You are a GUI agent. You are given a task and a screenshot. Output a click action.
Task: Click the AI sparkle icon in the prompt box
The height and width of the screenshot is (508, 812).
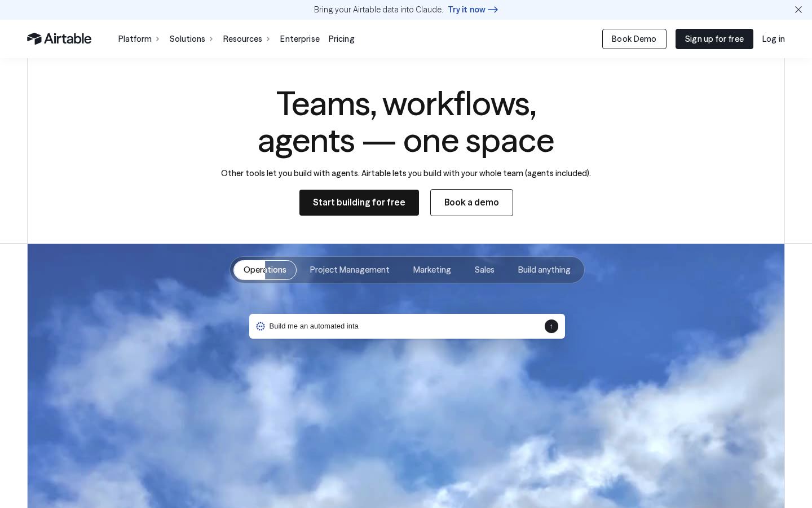pyautogui.click(x=261, y=326)
